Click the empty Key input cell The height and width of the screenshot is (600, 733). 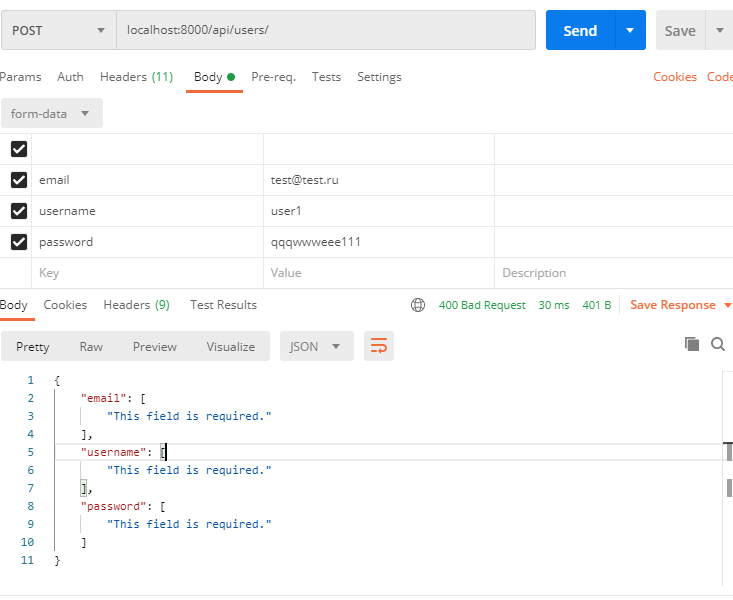[x=147, y=273]
